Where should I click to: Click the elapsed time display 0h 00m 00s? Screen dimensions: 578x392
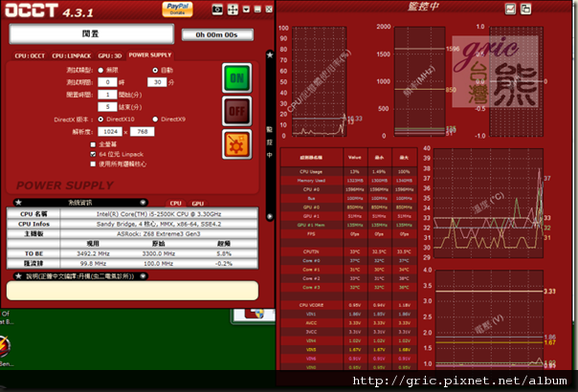[217, 35]
